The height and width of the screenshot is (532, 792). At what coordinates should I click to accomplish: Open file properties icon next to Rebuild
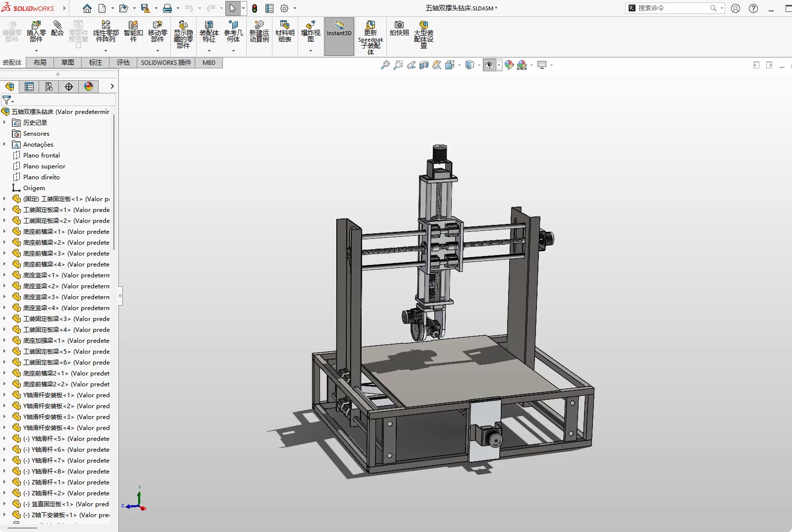[x=269, y=8]
